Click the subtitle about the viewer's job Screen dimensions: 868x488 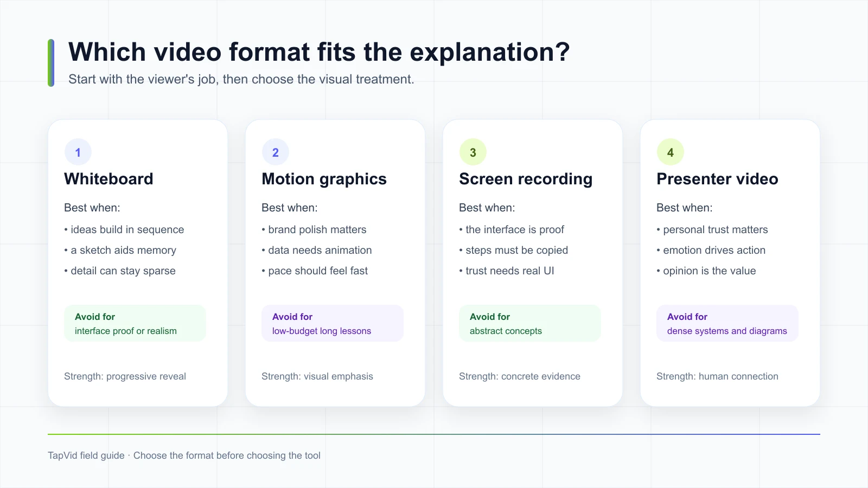tap(241, 79)
